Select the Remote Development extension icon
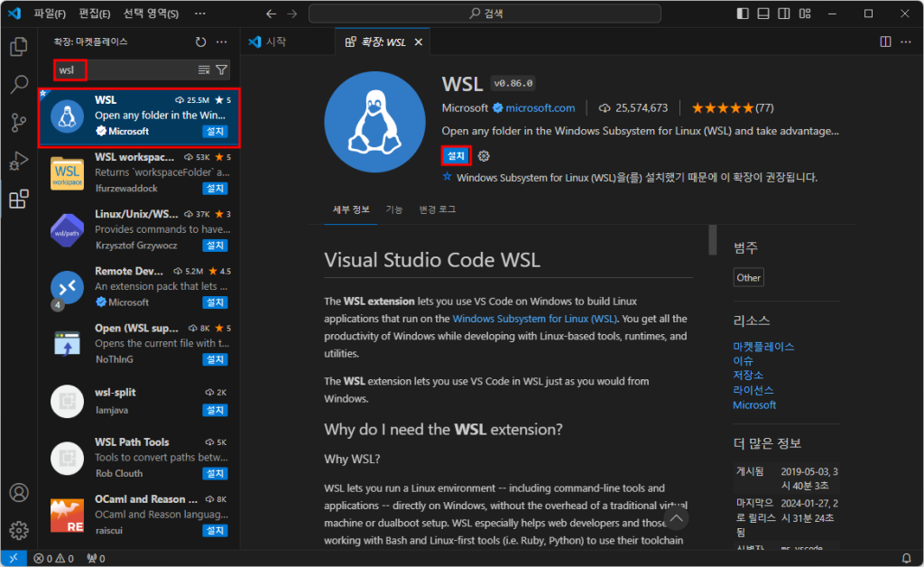Viewport: 924px width, 567px height. tap(67, 288)
